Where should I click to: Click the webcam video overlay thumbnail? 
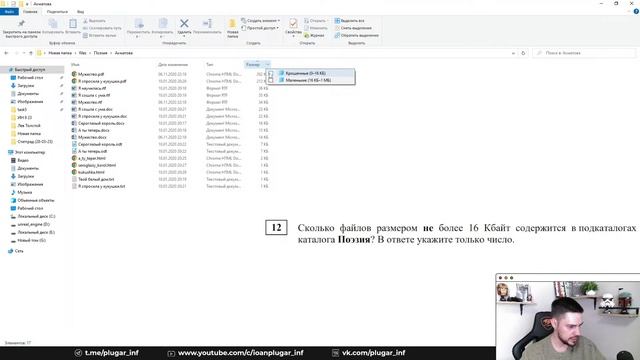pyautogui.click(x=568, y=317)
